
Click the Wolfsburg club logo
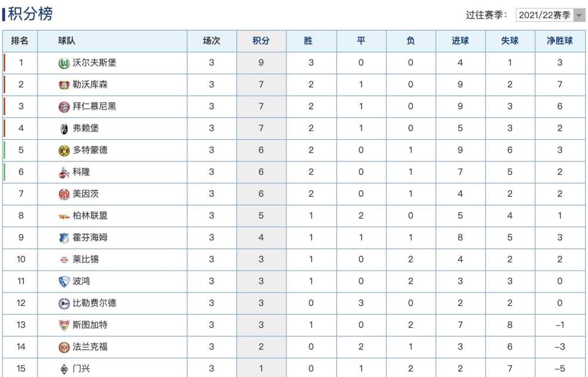64,63
